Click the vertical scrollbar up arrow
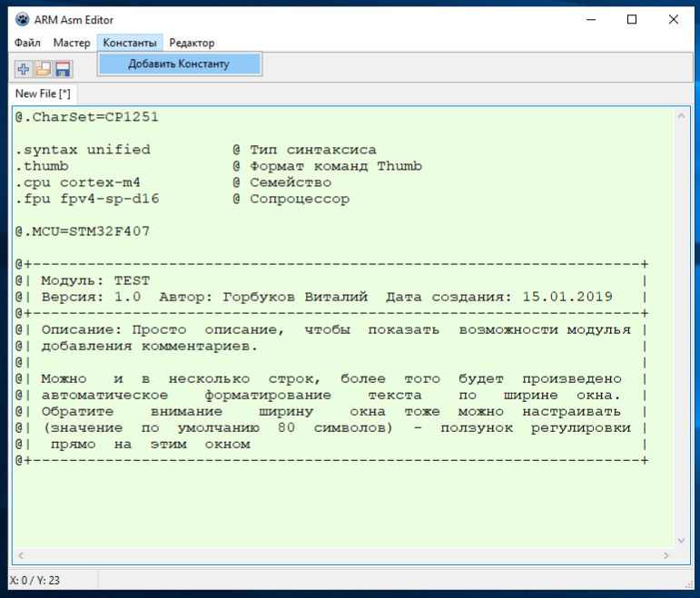 point(681,116)
